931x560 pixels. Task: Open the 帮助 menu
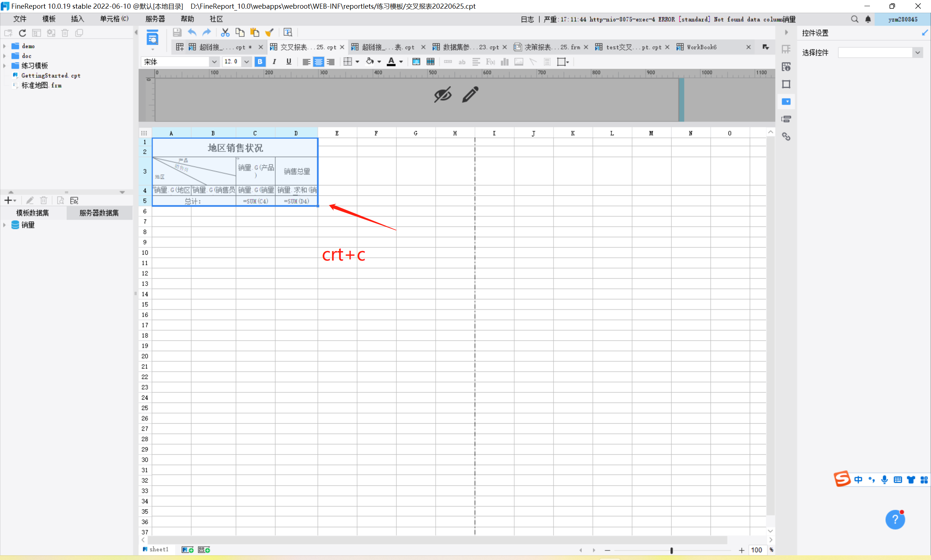coord(187,19)
